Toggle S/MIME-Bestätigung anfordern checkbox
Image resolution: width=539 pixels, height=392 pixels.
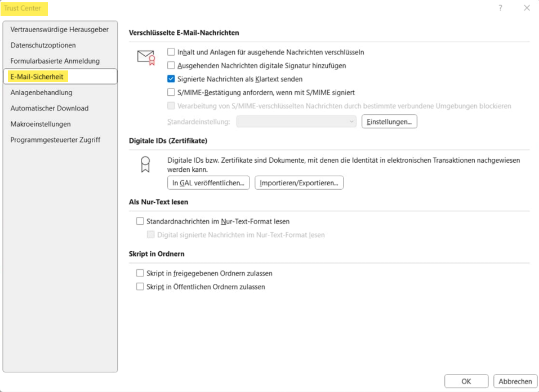(171, 92)
